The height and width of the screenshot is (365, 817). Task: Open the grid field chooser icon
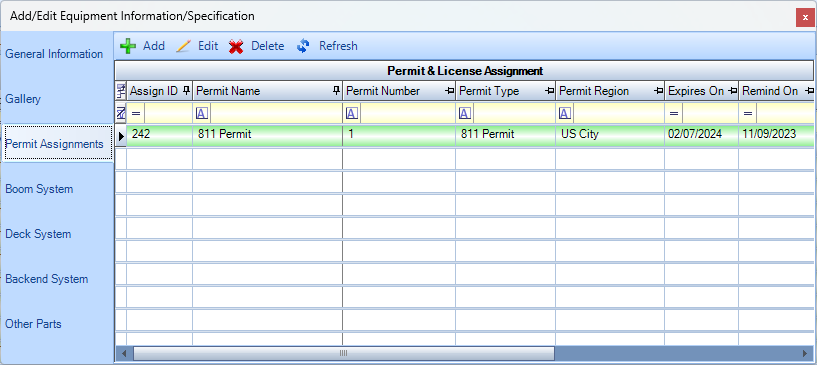pyautogui.click(x=121, y=91)
